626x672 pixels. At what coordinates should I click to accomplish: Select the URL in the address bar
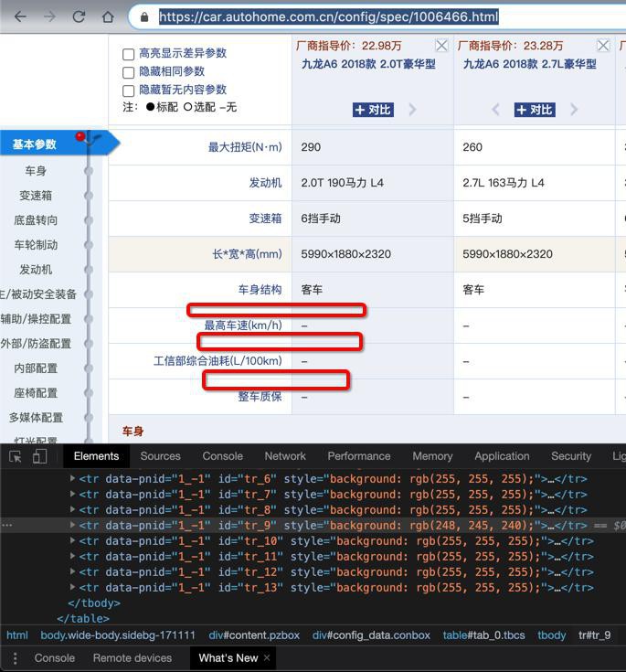click(x=329, y=16)
